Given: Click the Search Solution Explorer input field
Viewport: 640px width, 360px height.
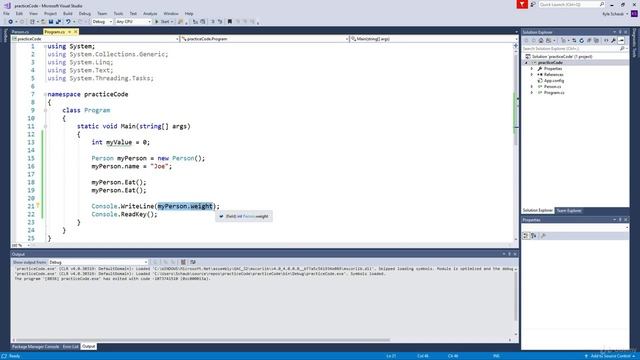Looking at the screenshot, I should 571,49.
